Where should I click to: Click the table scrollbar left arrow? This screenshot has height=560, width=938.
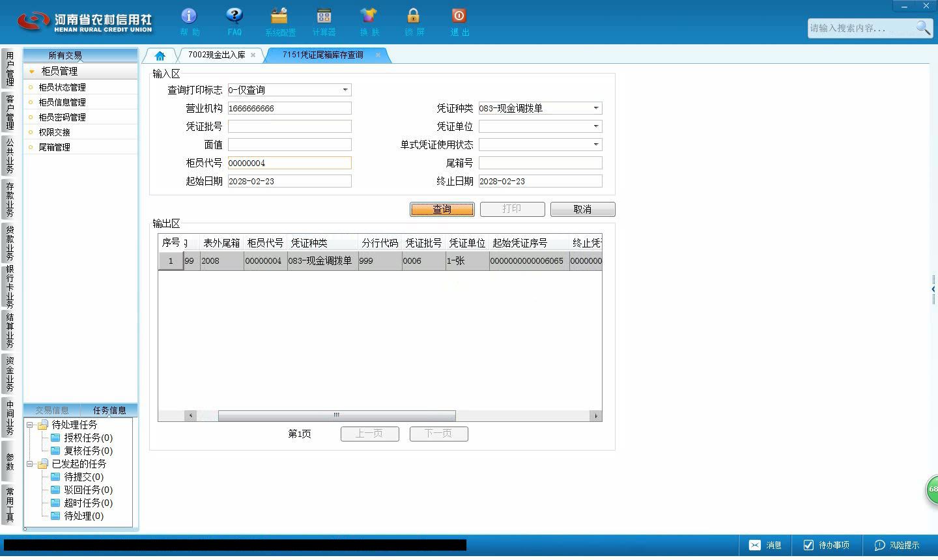point(191,415)
